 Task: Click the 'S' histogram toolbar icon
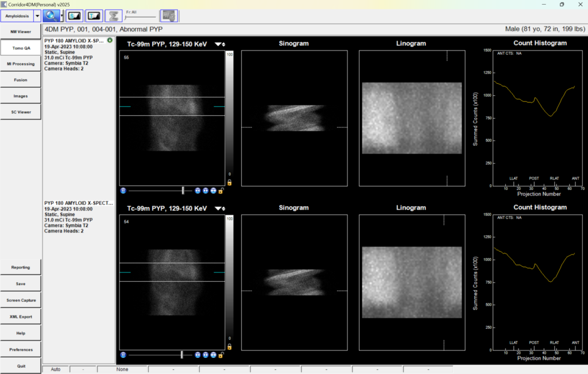(x=74, y=15)
